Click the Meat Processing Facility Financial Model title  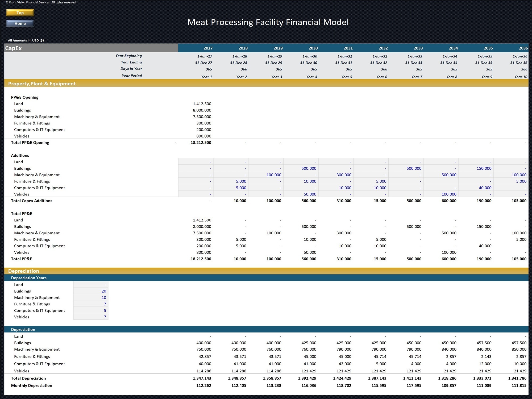(x=268, y=22)
